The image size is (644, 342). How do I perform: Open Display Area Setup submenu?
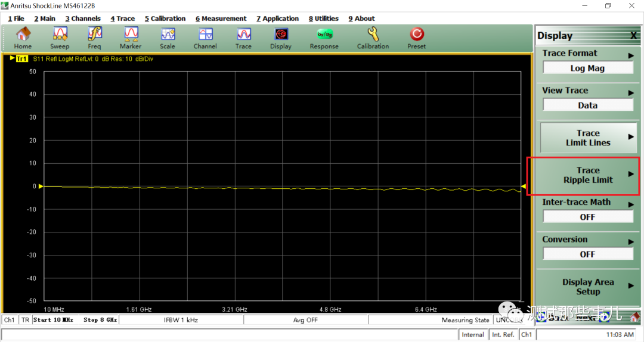pos(588,287)
